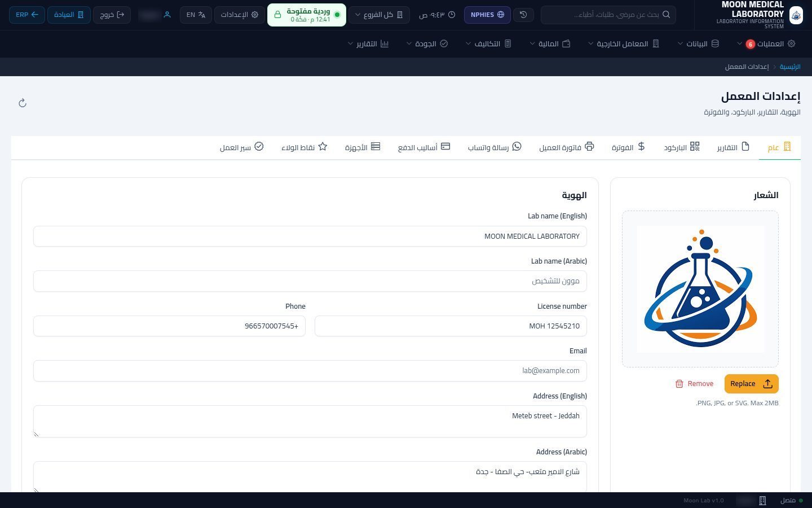
Task: Switch to the الباركود tab
Action: [x=681, y=147]
